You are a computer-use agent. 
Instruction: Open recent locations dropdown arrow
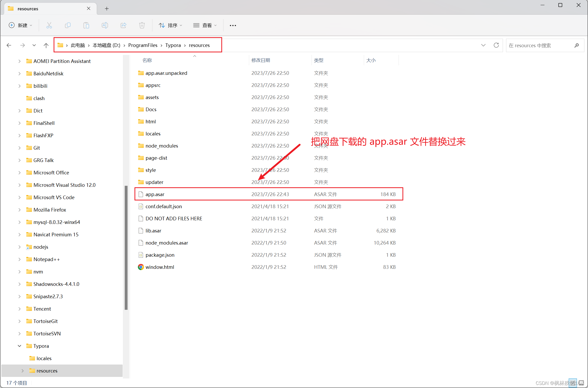tap(34, 45)
